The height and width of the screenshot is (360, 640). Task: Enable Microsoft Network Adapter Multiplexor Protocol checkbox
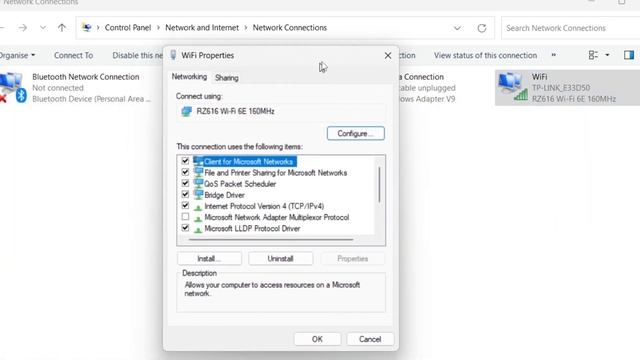(x=185, y=217)
